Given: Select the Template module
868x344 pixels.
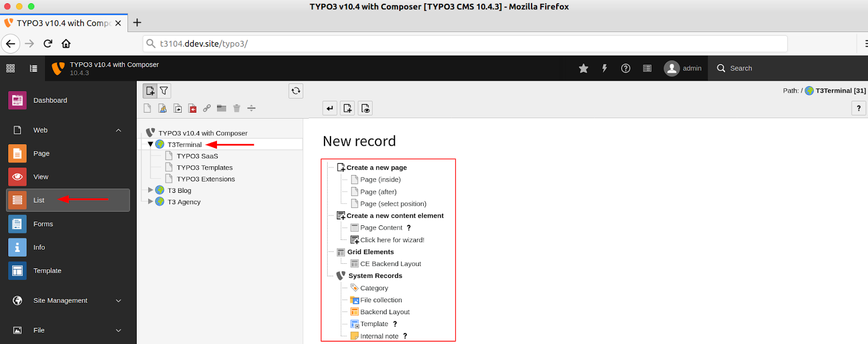Looking at the screenshot, I should (x=47, y=271).
